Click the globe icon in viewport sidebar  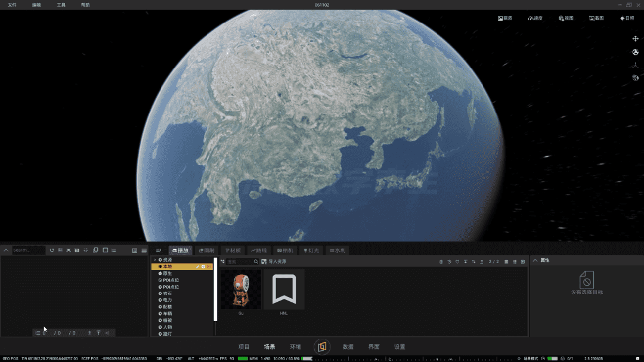point(636,52)
